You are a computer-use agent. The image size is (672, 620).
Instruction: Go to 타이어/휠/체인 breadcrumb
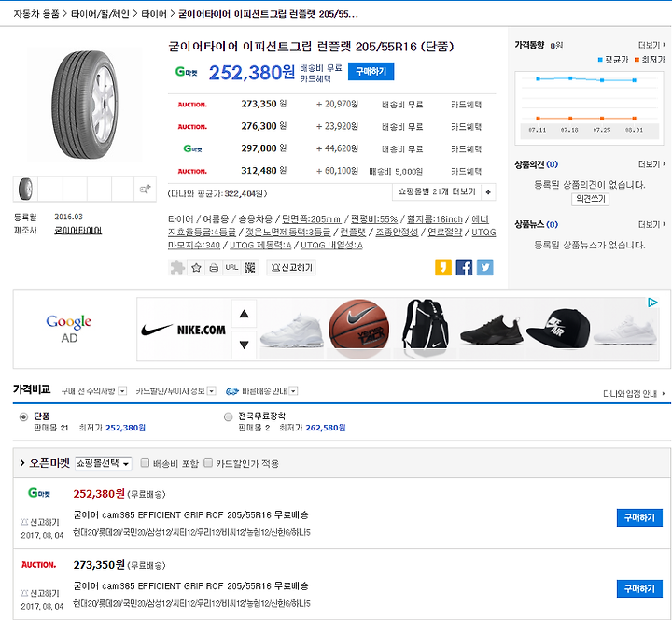coord(100,14)
